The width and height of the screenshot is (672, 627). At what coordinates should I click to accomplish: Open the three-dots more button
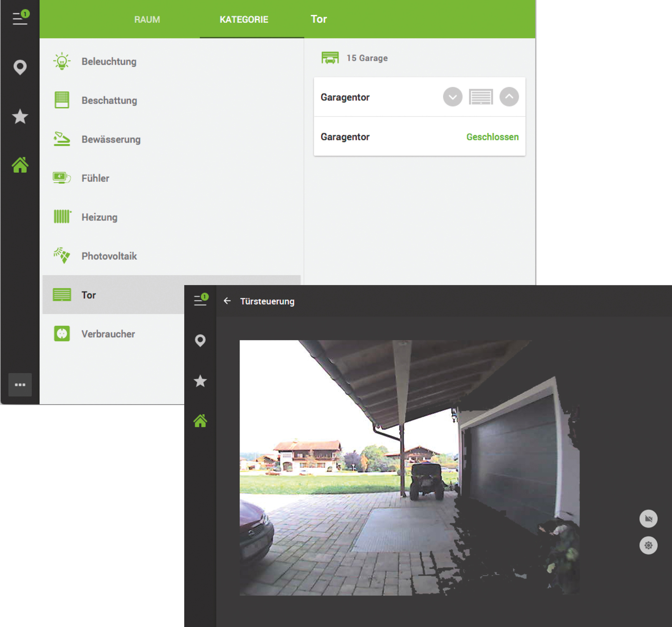[20, 385]
